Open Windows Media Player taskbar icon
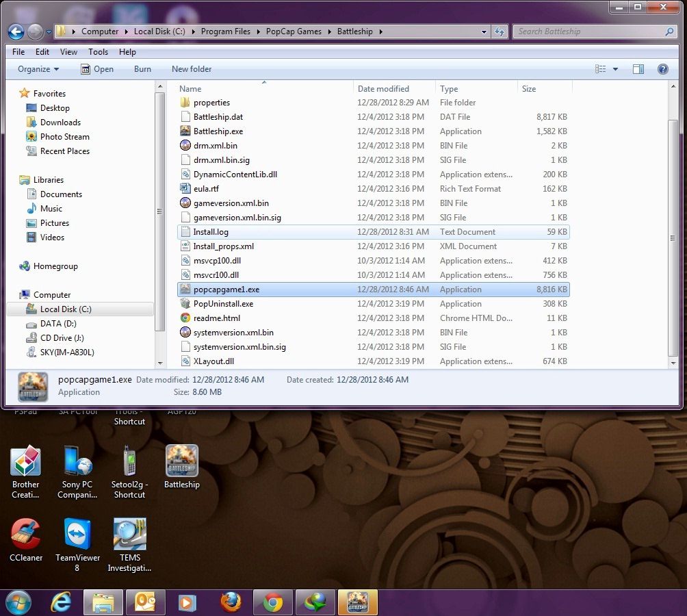This screenshot has height=616, width=687. pyautogui.click(x=187, y=602)
